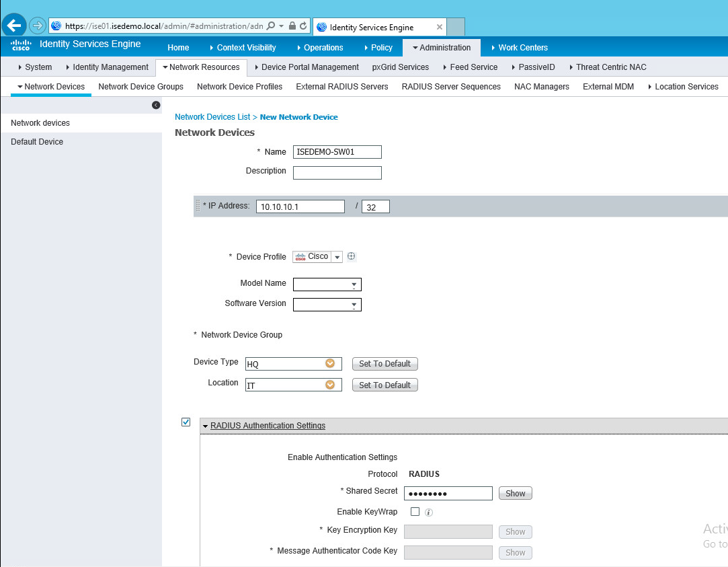Open the Device Type orange dropdown arrow
Viewport: 728px width, 567px height.
click(330, 363)
